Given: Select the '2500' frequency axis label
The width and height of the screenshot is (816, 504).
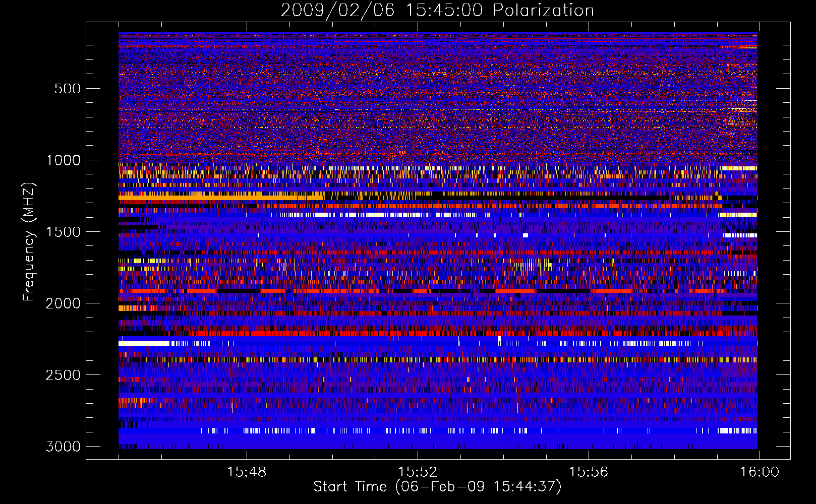Looking at the screenshot, I should [64, 375].
